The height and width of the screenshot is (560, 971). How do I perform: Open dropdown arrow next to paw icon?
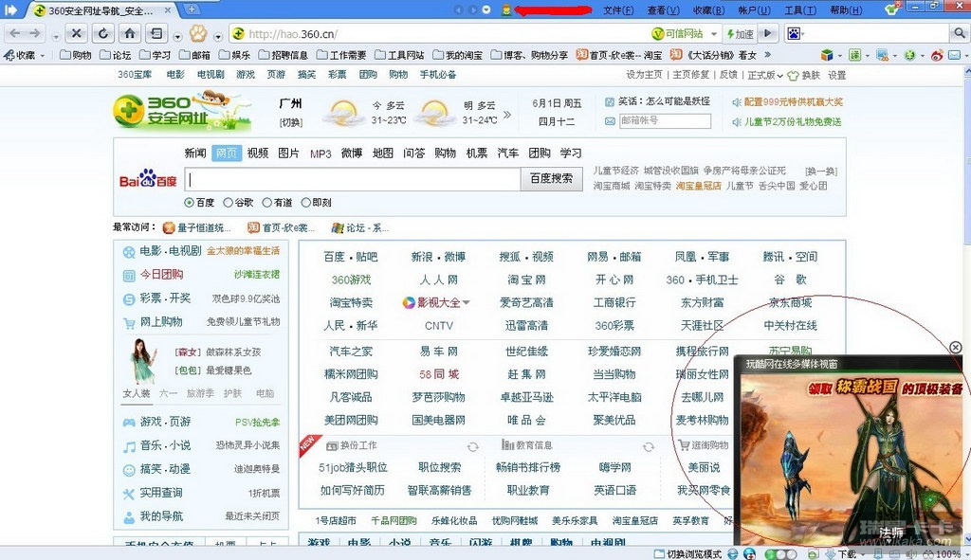[217, 37]
